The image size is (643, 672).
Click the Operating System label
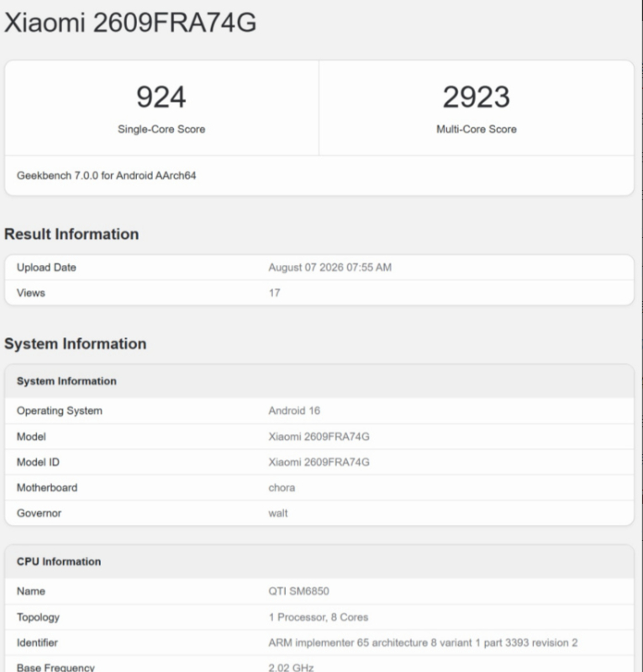coord(60,410)
